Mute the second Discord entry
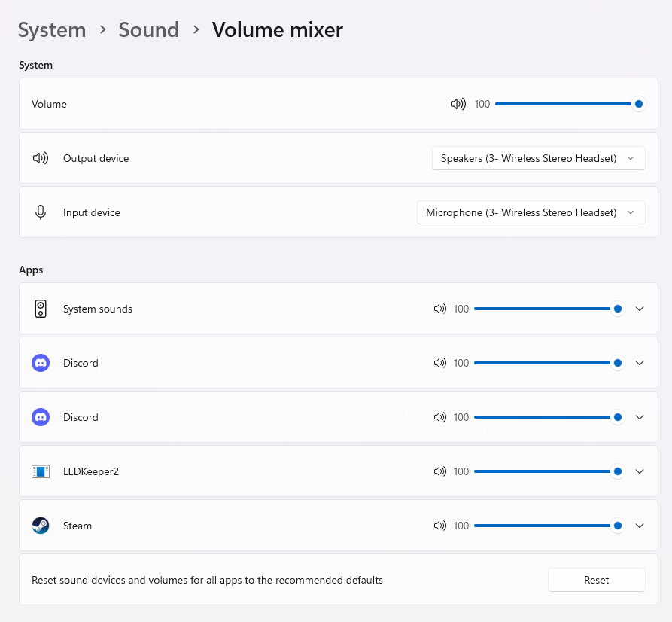This screenshot has width=672, height=622. click(439, 417)
